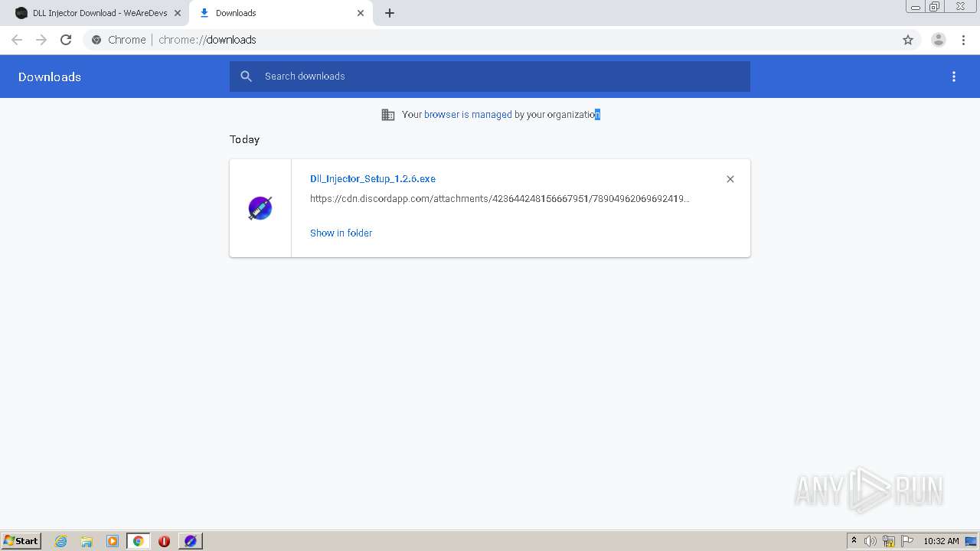Click the cdn.discordapp.com source URL
Image resolution: width=980 pixels, height=551 pixels.
[500, 198]
